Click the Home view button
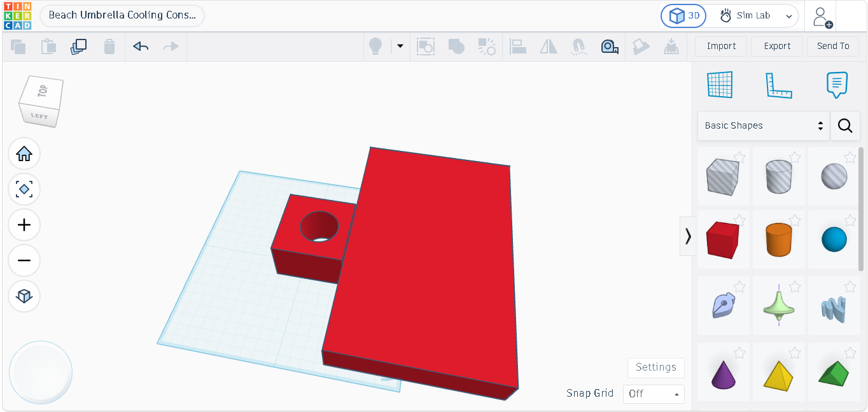This screenshot has width=868, height=412. point(24,153)
